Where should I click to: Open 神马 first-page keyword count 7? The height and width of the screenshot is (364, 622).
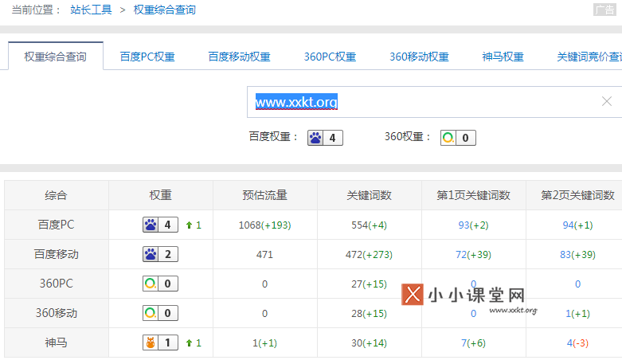(x=464, y=343)
